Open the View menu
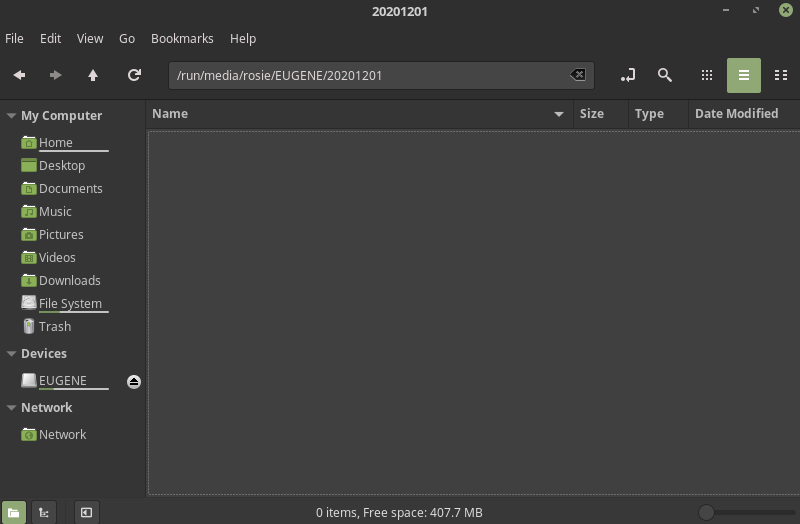 coord(90,39)
